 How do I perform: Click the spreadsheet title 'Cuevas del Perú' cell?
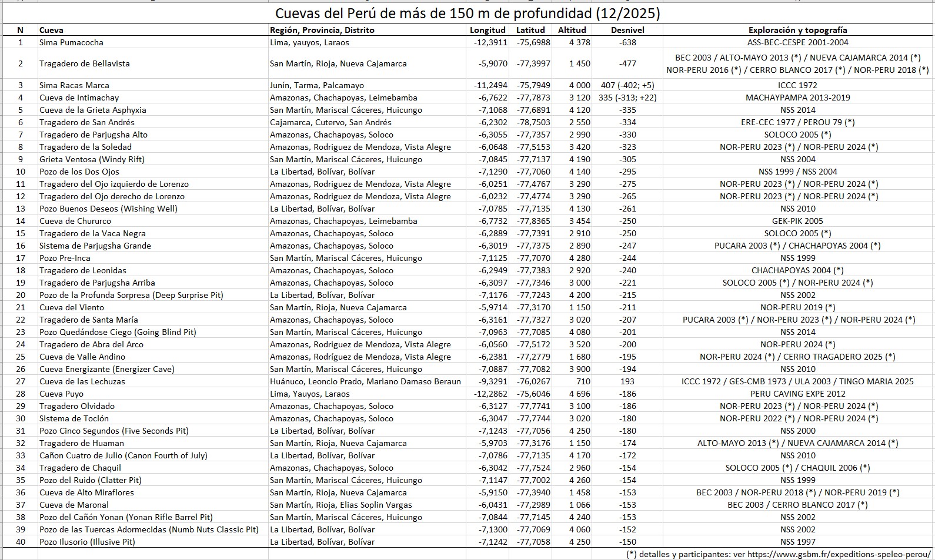click(467, 13)
